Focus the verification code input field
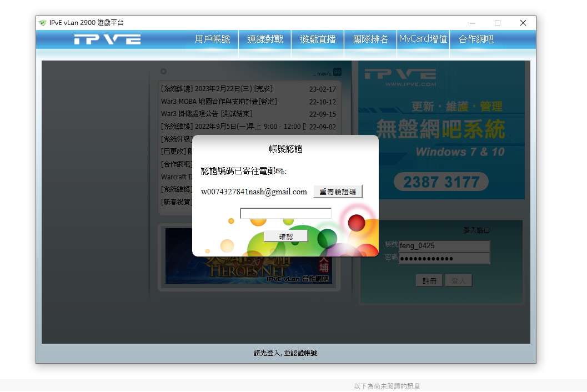The image size is (587, 392). pyautogui.click(x=285, y=213)
